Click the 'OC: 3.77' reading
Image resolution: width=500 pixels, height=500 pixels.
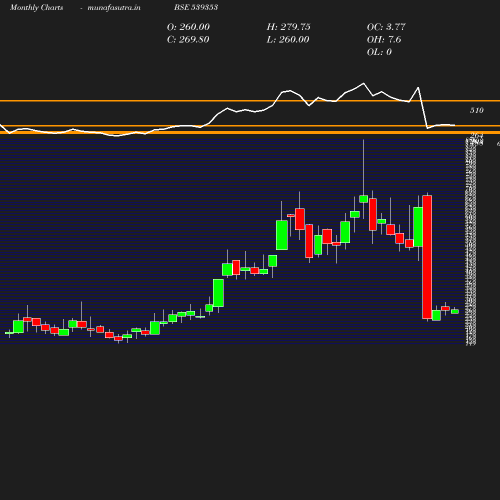click(386, 27)
